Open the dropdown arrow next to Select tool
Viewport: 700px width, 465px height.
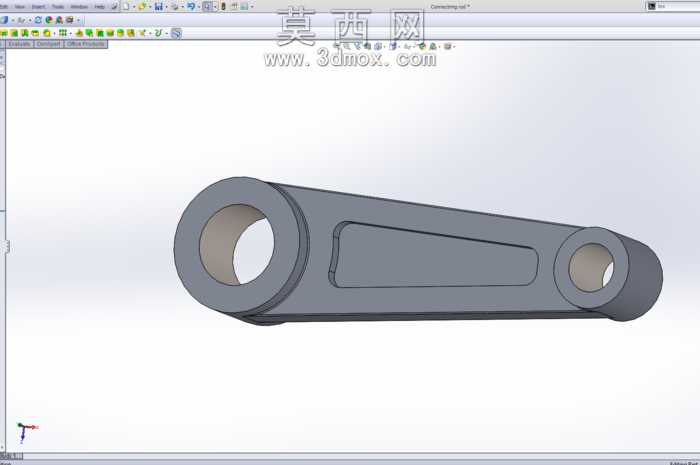click(x=215, y=7)
